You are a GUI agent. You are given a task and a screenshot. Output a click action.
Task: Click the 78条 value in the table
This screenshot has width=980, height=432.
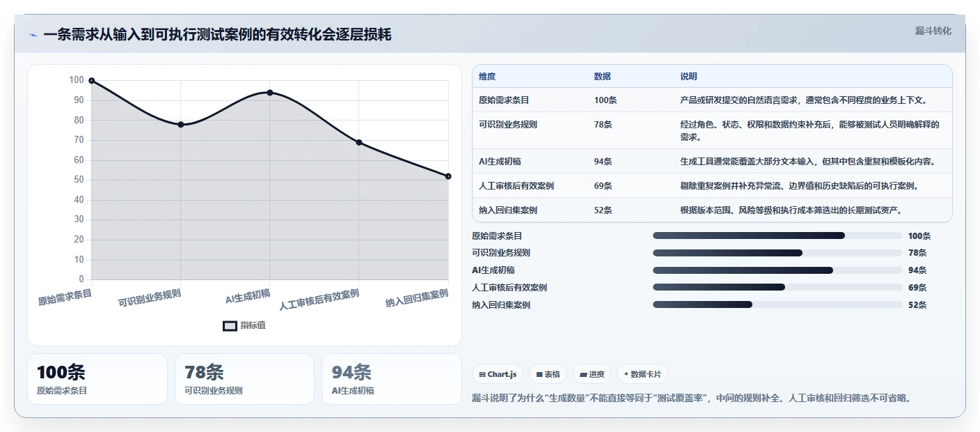point(603,125)
